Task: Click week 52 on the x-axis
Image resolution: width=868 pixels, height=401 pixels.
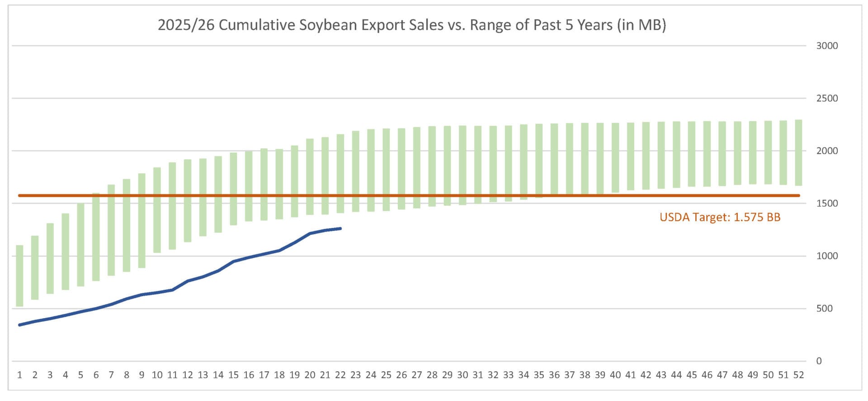Action: tap(798, 375)
